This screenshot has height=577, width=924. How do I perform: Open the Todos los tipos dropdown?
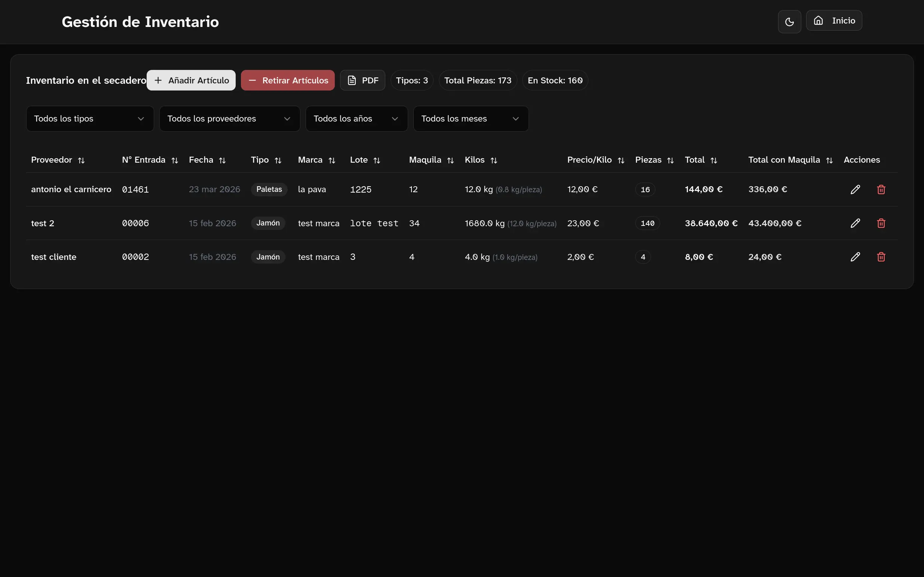click(90, 119)
